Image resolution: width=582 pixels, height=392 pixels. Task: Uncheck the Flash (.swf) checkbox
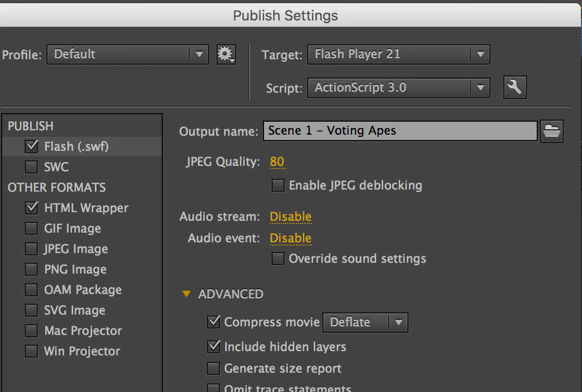32,146
